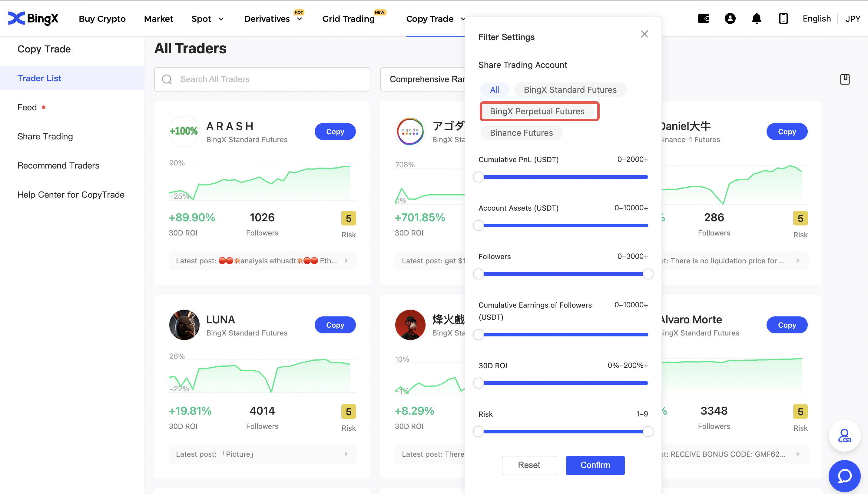The width and height of the screenshot is (868, 494).
Task: Go to Grid Trading tab
Action: [348, 19]
